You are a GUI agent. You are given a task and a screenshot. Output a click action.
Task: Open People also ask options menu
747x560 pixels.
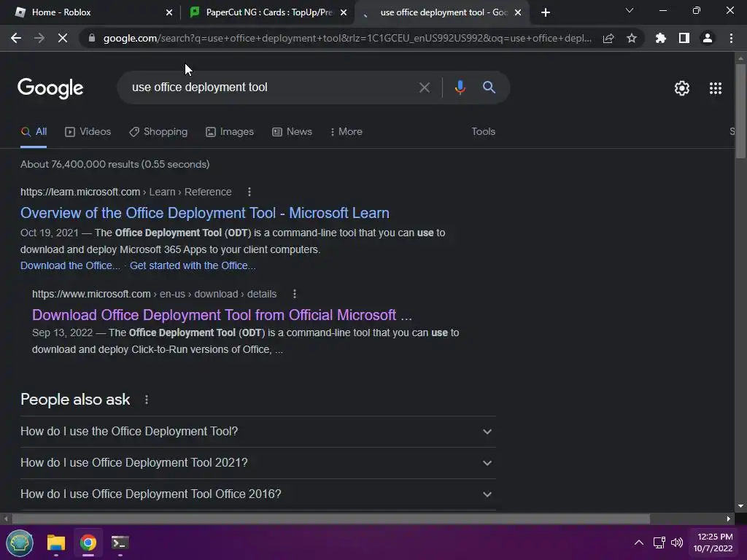[146, 400]
